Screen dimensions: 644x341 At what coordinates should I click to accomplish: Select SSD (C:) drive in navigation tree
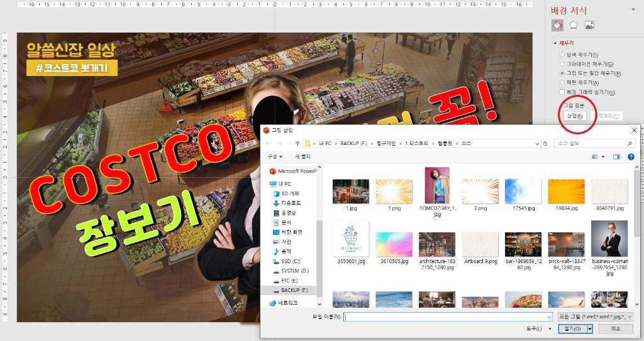coord(286,261)
